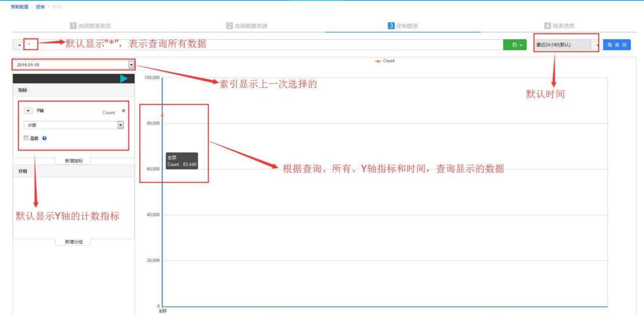Open 报表 breadcrumb link
The image size is (644, 315).
[40, 6]
